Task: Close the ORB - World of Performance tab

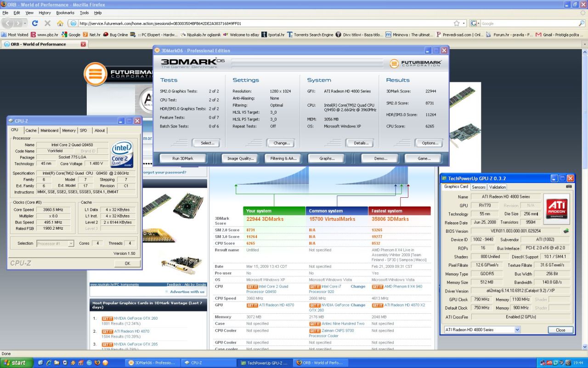Action: 83,44
